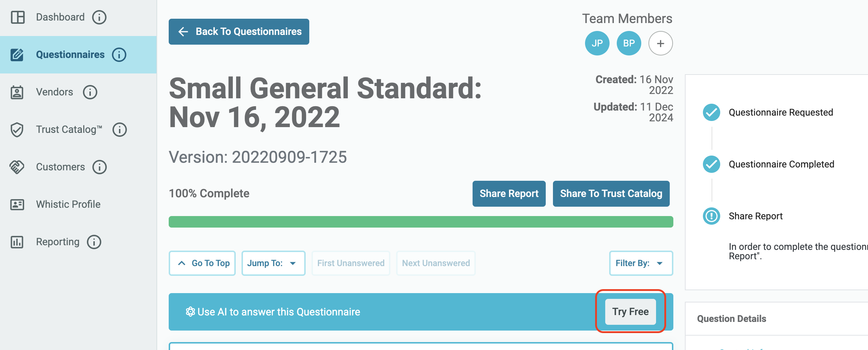This screenshot has height=350, width=868.
Task: Click the Share Report alert step icon
Action: (x=712, y=216)
